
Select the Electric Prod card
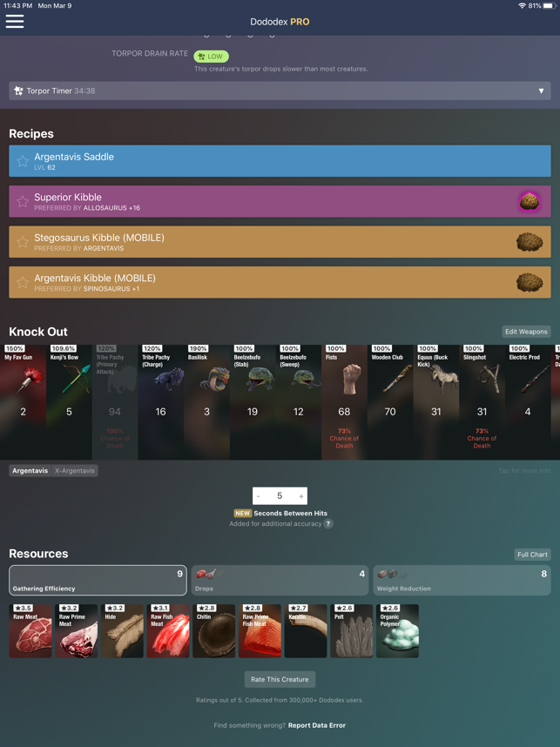(528, 402)
